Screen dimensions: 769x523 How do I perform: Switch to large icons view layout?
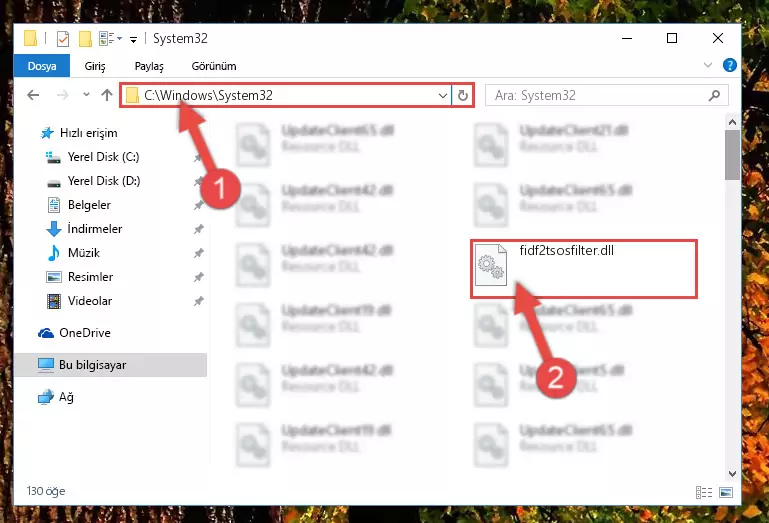point(726,492)
